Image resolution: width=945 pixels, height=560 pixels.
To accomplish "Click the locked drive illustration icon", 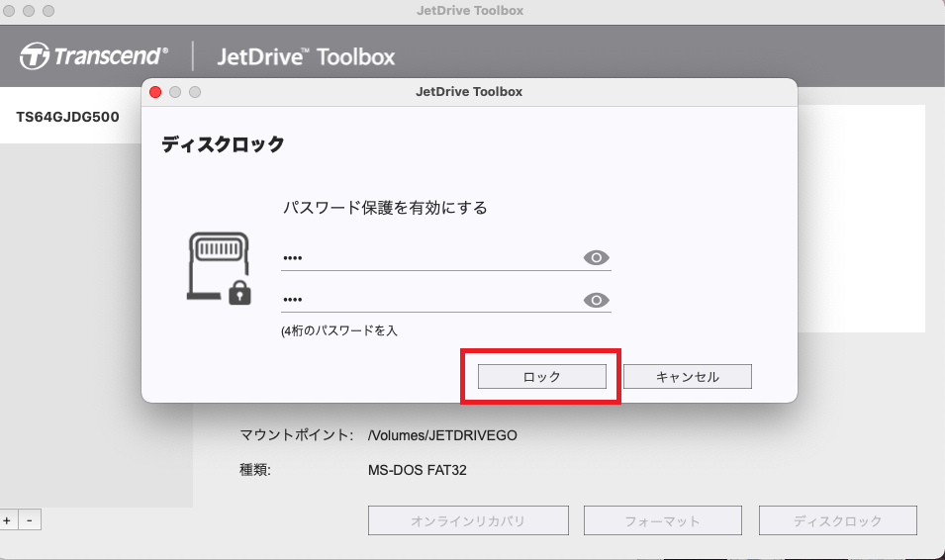I will [219, 268].
